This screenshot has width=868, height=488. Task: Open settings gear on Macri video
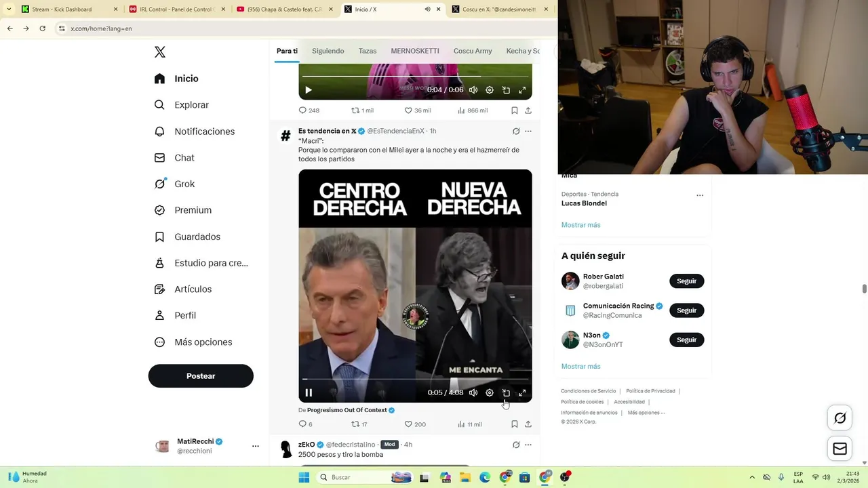pyautogui.click(x=490, y=392)
